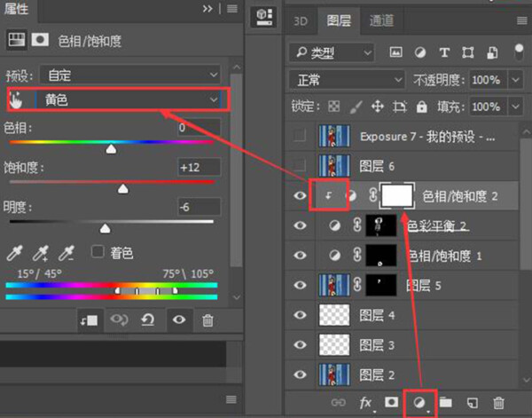The image size is (532, 418).
Task: Click the 饱和度 saturation slider handle
Action: tap(123, 189)
